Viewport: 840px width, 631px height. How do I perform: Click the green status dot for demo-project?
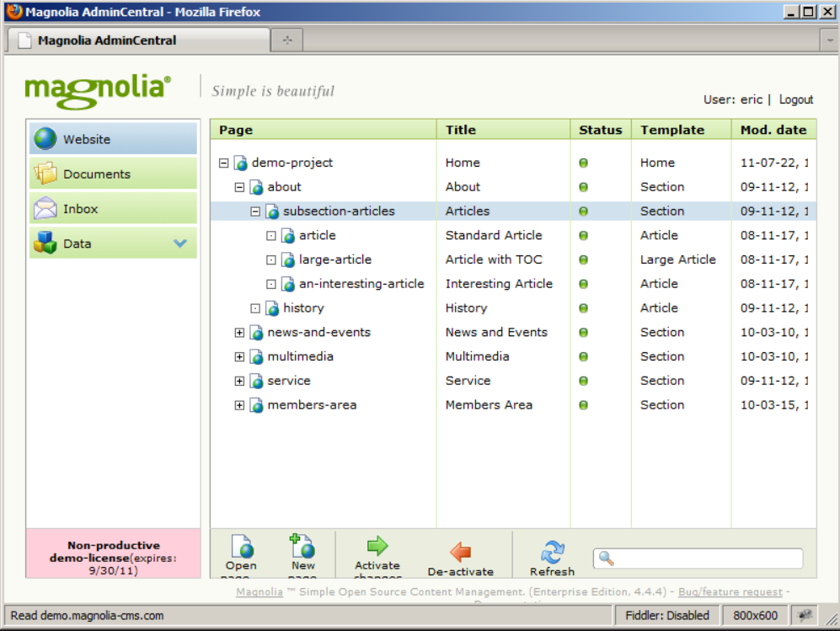(x=583, y=163)
